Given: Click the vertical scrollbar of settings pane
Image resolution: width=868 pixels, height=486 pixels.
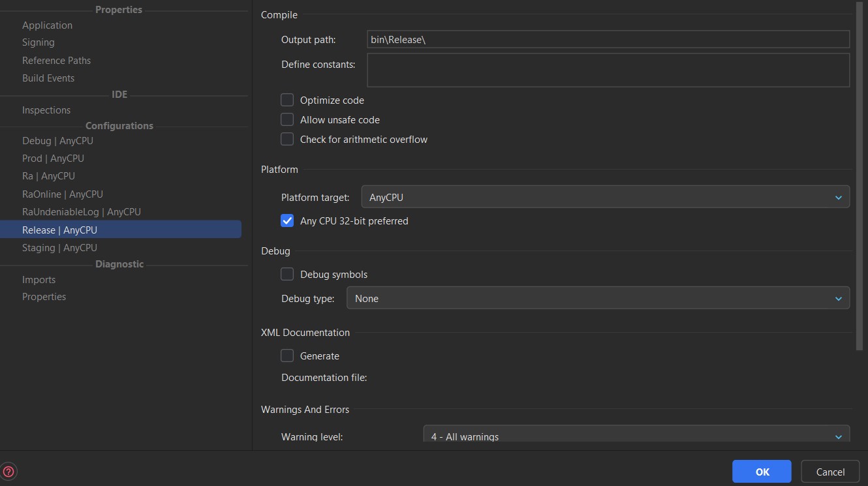Looking at the screenshot, I should pyautogui.click(x=859, y=176).
